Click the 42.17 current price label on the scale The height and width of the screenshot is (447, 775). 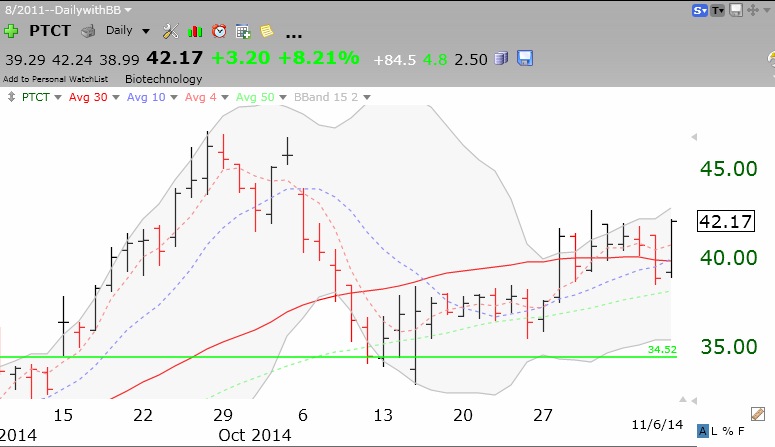[x=726, y=221]
